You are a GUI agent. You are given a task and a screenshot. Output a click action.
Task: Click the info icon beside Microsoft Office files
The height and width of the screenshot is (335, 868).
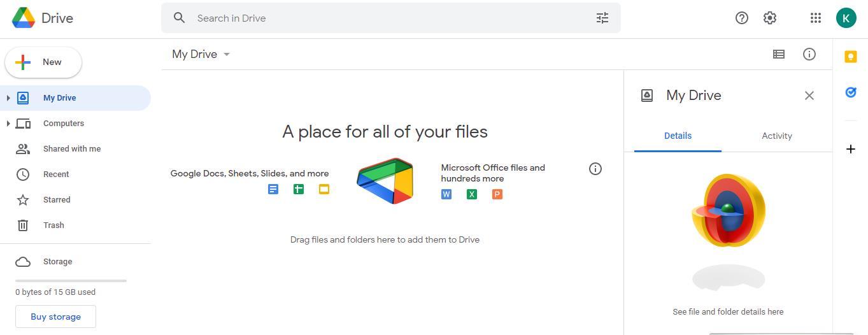click(x=595, y=169)
